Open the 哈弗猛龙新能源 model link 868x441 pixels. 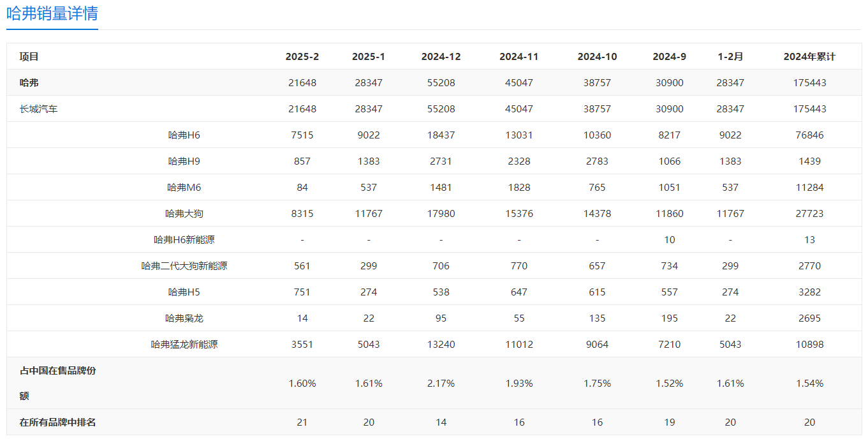(x=184, y=345)
